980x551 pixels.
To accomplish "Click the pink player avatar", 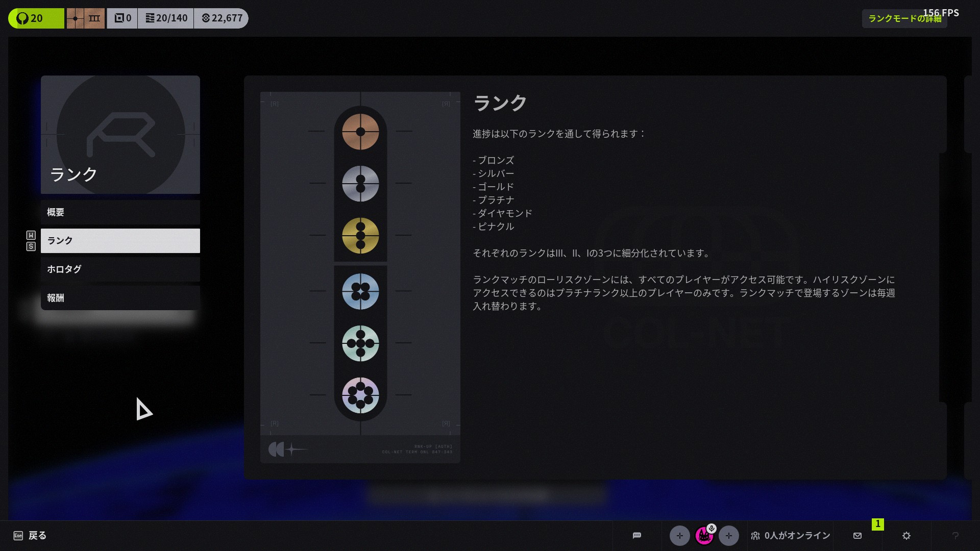I will 704,536.
